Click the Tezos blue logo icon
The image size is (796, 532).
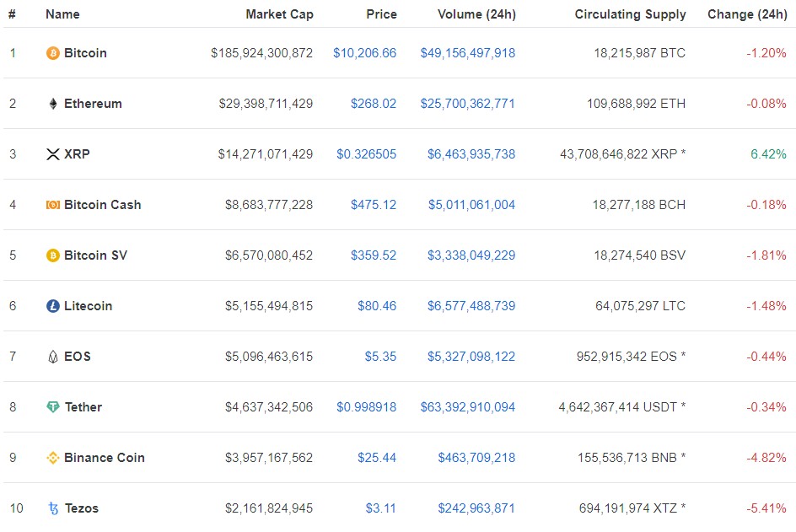click(x=53, y=508)
